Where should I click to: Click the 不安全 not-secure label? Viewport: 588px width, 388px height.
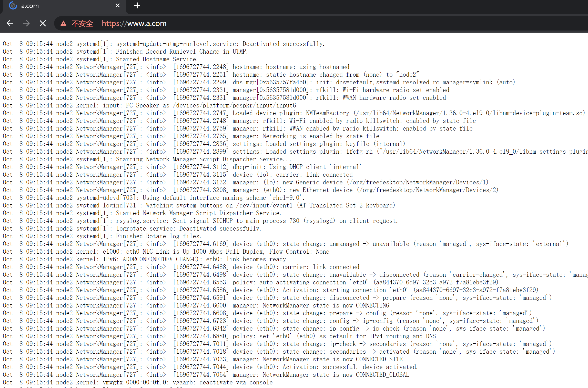[x=82, y=24]
